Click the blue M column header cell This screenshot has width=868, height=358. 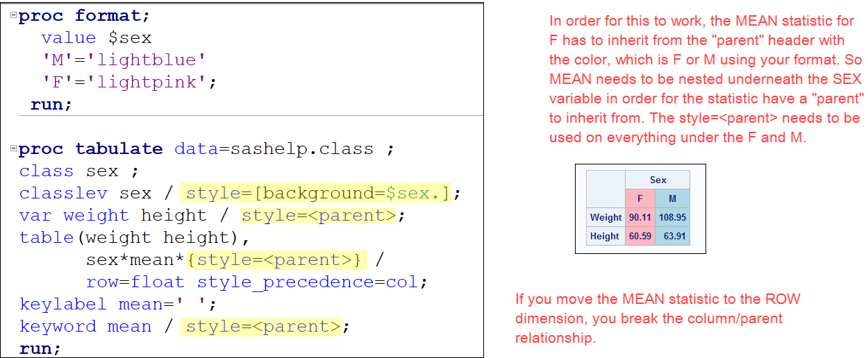point(671,198)
